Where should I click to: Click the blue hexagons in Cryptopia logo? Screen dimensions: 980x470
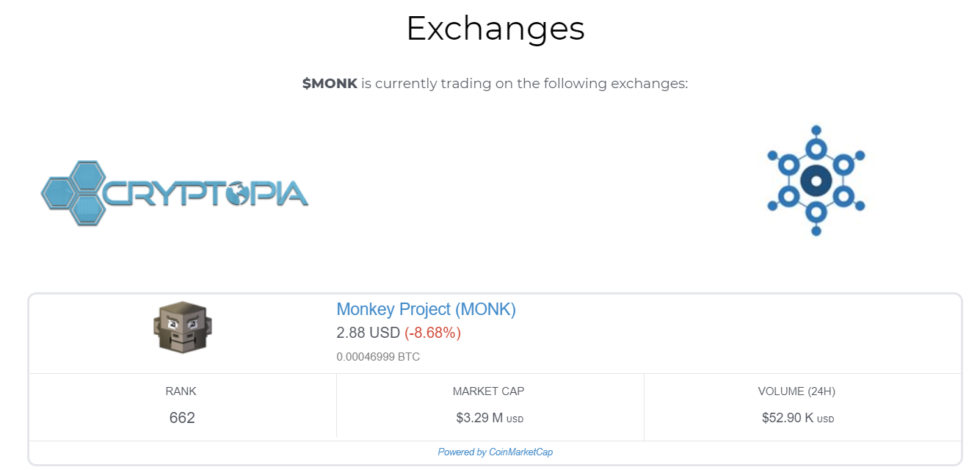tap(73, 192)
